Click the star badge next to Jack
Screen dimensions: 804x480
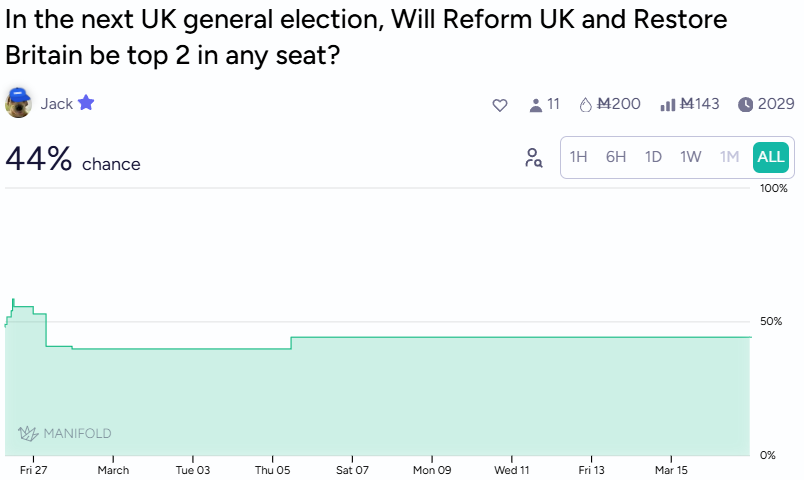tap(87, 103)
